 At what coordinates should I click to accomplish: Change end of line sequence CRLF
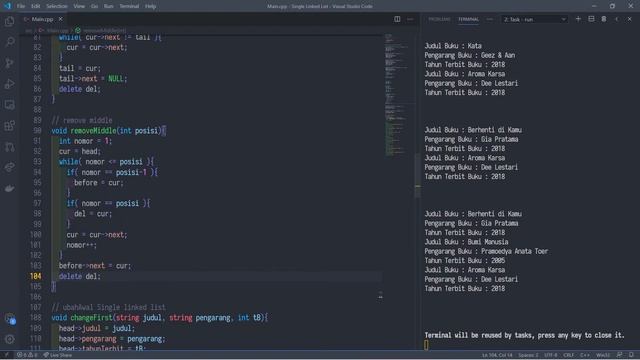pos(569,355)
